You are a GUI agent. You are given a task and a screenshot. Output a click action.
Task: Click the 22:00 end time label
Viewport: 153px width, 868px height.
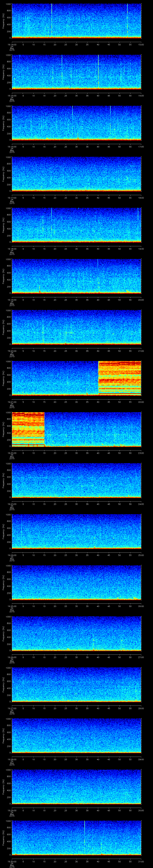(x=141, y=402)
